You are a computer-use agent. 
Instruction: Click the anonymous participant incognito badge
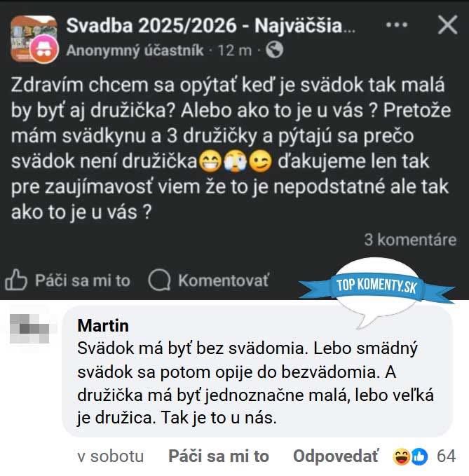click(x=45, y=49)
